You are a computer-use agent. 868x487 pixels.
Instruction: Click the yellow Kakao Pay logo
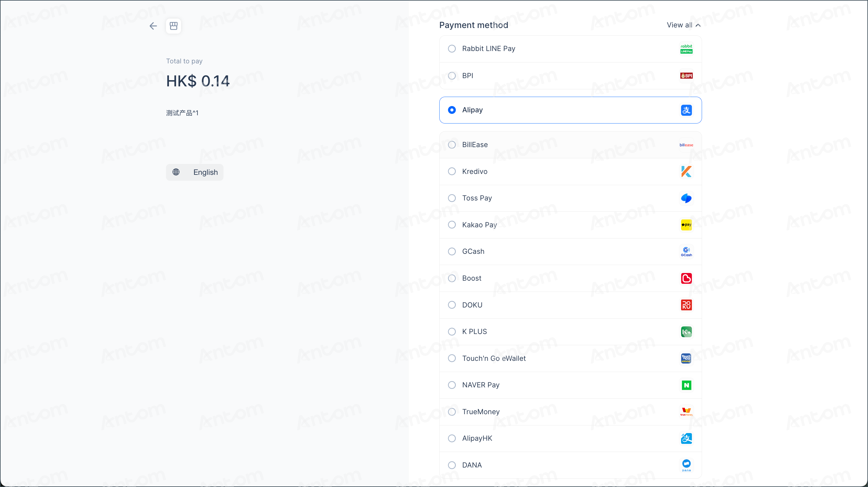click(686, 225)
